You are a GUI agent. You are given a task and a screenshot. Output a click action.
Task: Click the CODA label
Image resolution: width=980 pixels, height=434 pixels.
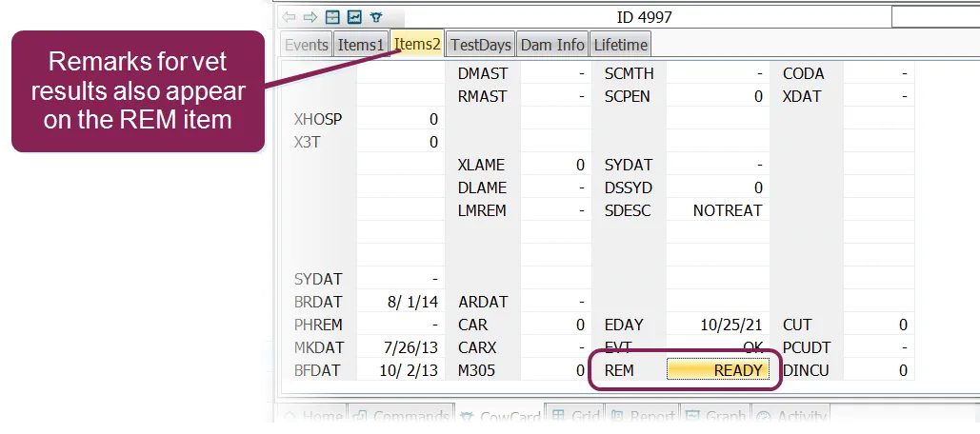[803, 73]
